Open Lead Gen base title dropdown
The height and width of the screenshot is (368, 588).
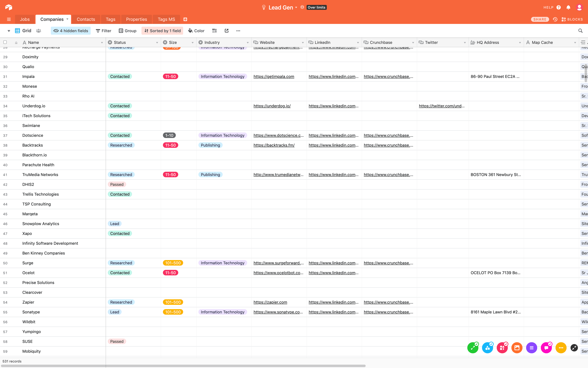click(x=296, y=8)
